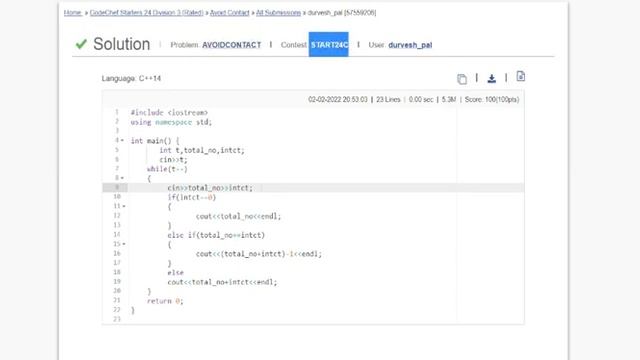Open the All Submissions breadcrumb link
The image size is (640, 360).
click(278, 13)
